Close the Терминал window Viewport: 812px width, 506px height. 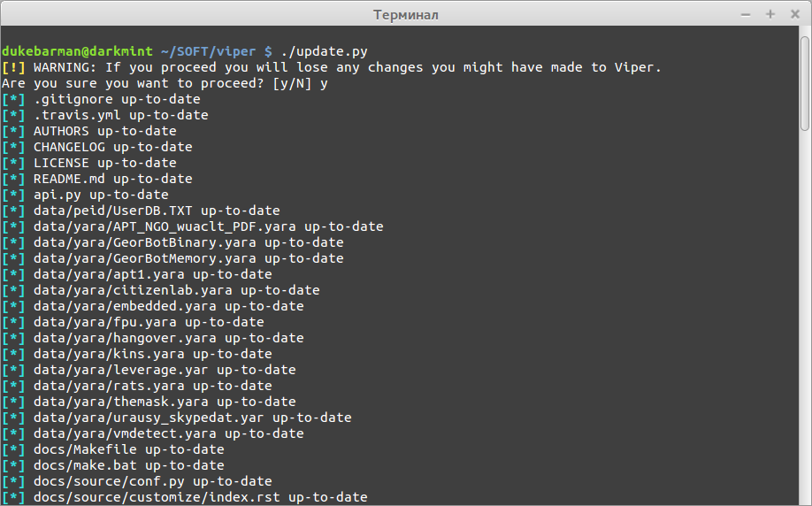click(795, 14)
